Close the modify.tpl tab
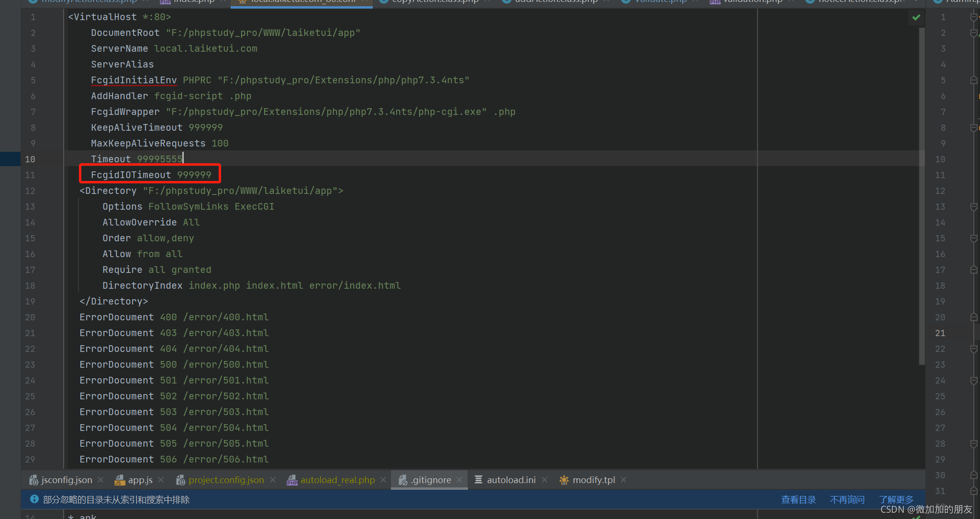The image size is (980, 519). click(624, 480)
